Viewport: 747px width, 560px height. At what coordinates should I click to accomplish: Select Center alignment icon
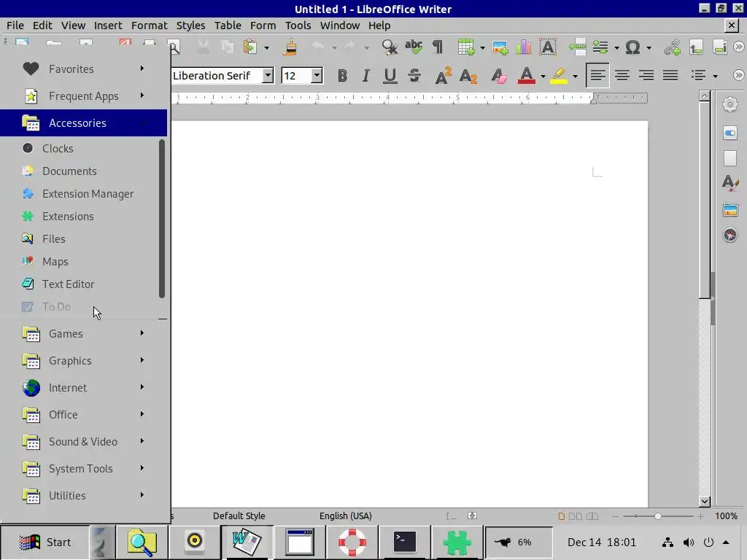pos(622,75)
